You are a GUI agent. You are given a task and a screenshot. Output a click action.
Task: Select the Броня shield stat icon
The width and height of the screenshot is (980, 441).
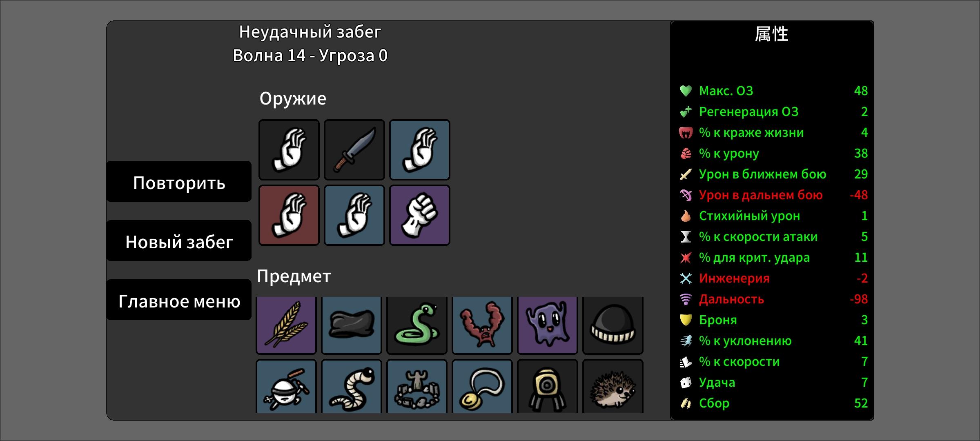[686, 320]
